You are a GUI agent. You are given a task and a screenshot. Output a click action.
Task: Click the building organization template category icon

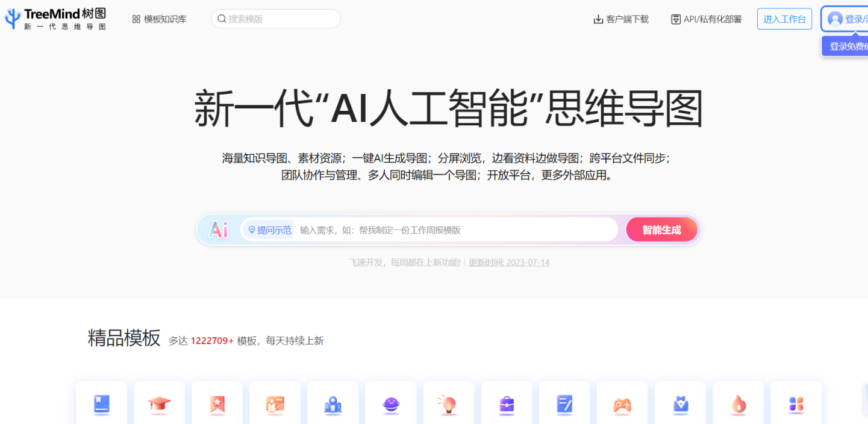pyautogui.click(x=333, y=405)
